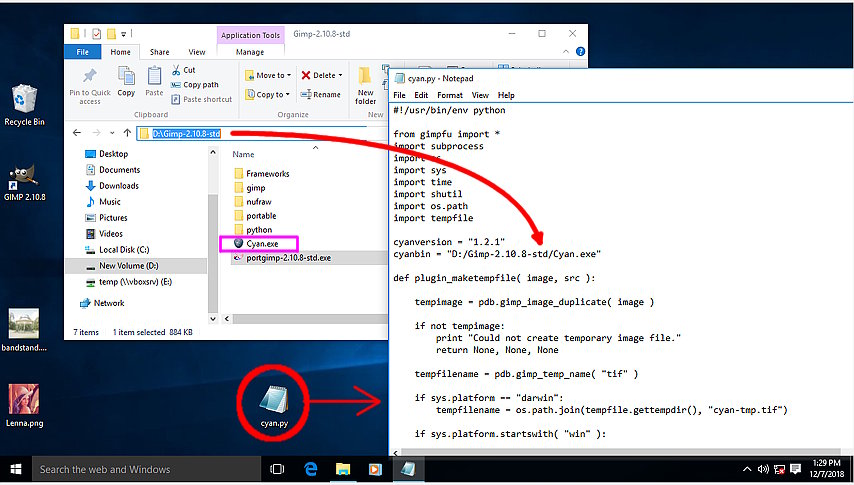Switch to the View ribbon tab
The image size is (854, 485).
[x=197, y=52]
